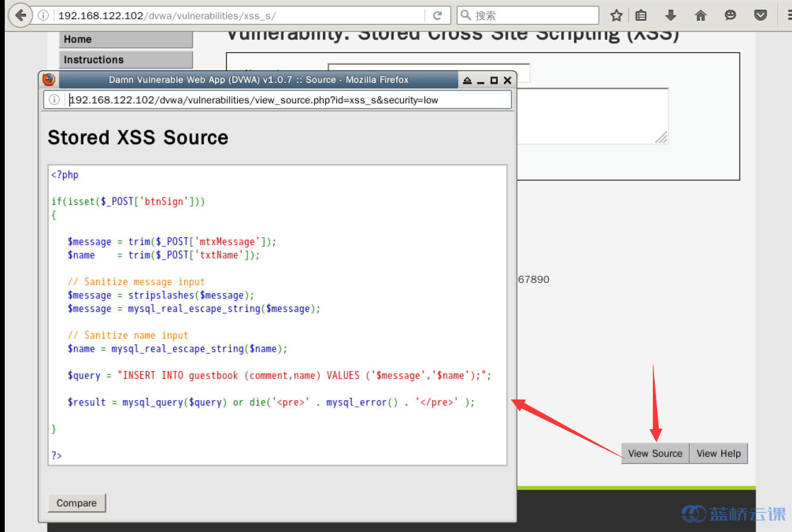Go to the Firefox home page icon
The image size is (792, 532).
pos(700,15)
